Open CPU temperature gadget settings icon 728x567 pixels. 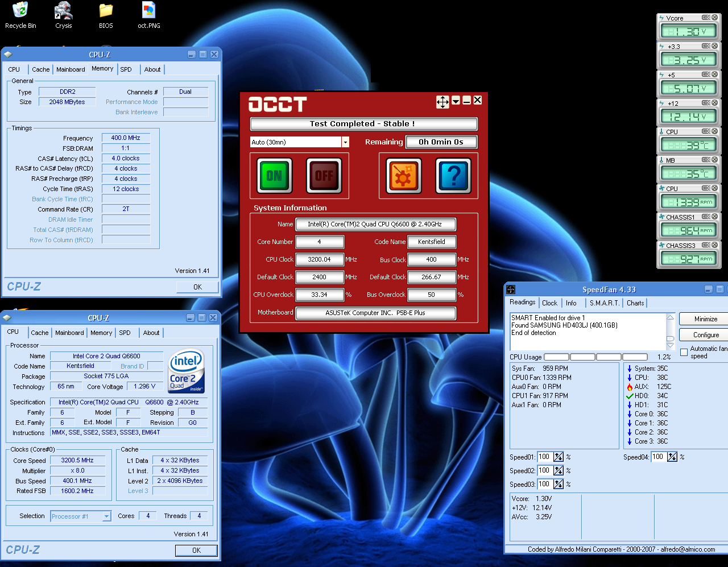coord(706,131)
